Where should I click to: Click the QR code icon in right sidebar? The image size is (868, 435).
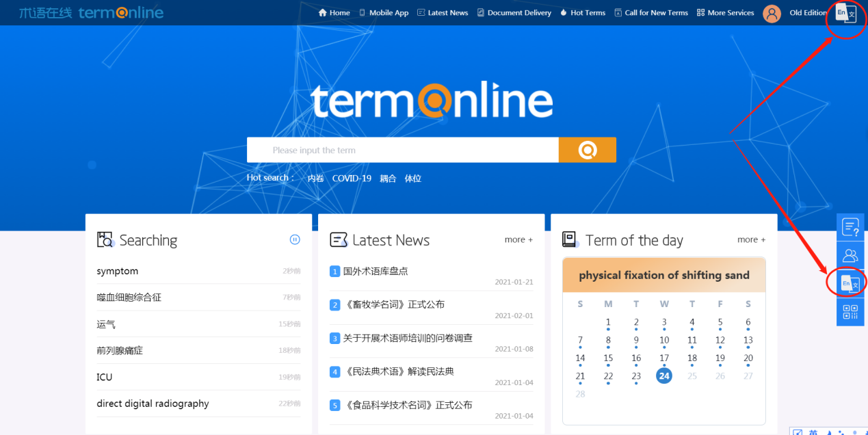pyautogui.click(x=850, y=312)
